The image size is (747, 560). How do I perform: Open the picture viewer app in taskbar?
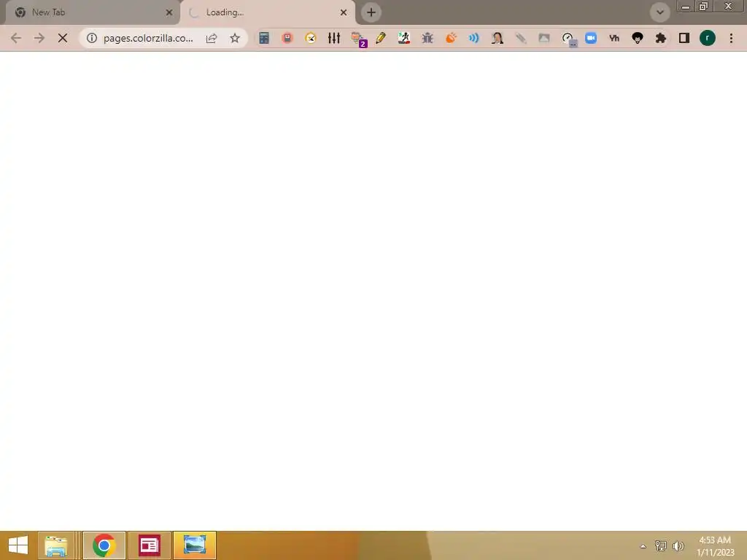194,545
